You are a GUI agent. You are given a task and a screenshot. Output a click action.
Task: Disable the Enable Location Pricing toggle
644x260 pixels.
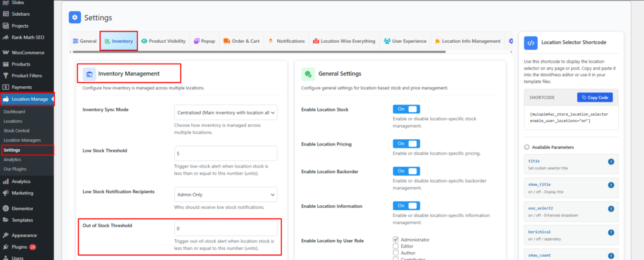pos(406,144)
